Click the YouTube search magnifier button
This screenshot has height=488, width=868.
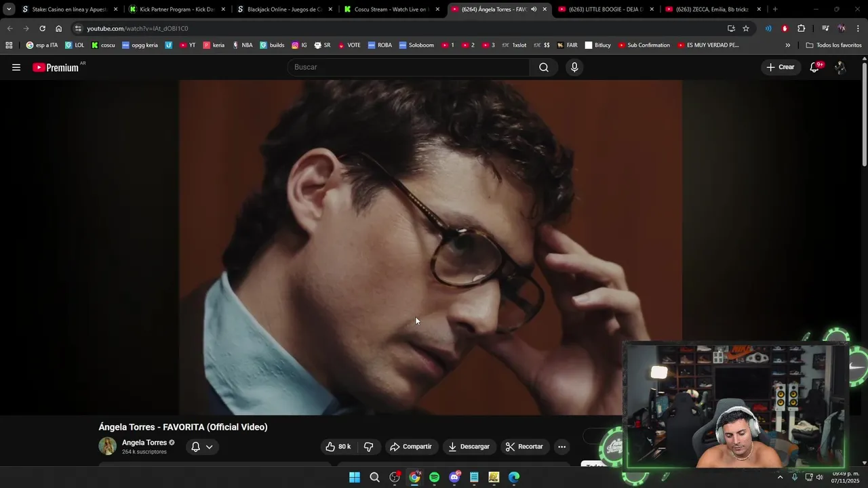pos(544,67)
